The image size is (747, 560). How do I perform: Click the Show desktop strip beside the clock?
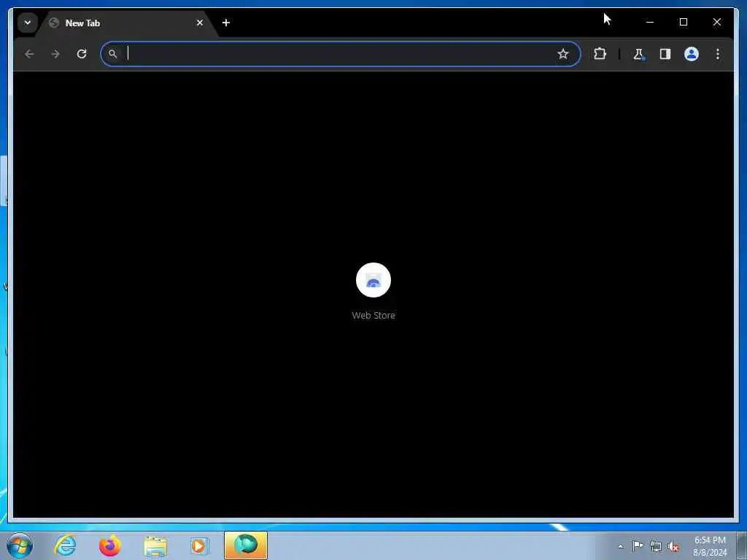point(742,545)
